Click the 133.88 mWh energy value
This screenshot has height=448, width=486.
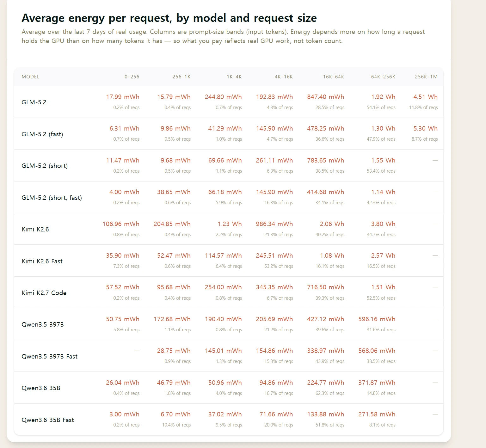click(x=326, y=414)
